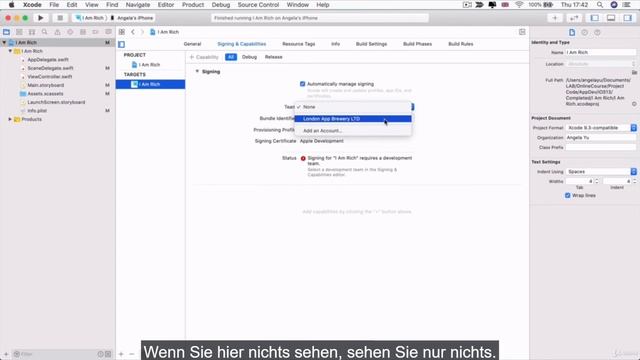Collapse the Signing section
The width and height of the screenshot is (640, 360).
click(197, 71)
